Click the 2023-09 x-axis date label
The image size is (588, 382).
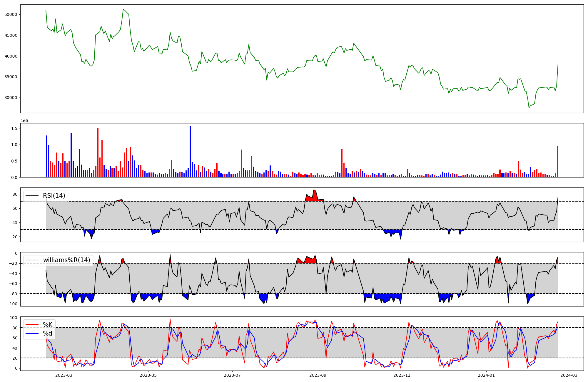318,375
